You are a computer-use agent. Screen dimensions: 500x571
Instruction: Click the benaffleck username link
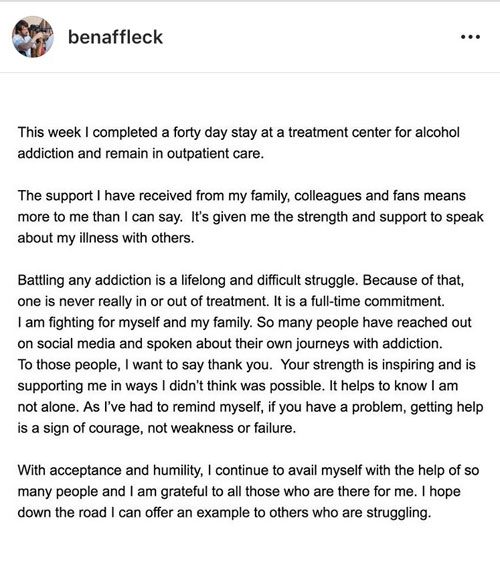[x=115, y=37]
